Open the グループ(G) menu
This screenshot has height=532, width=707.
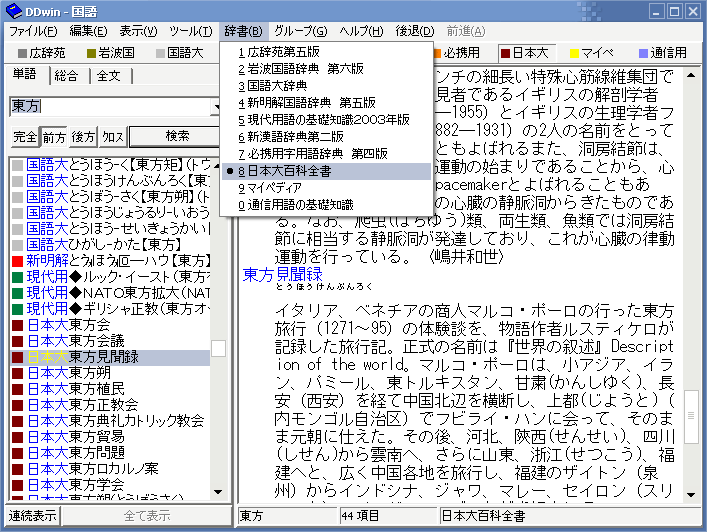coord(301,31)
